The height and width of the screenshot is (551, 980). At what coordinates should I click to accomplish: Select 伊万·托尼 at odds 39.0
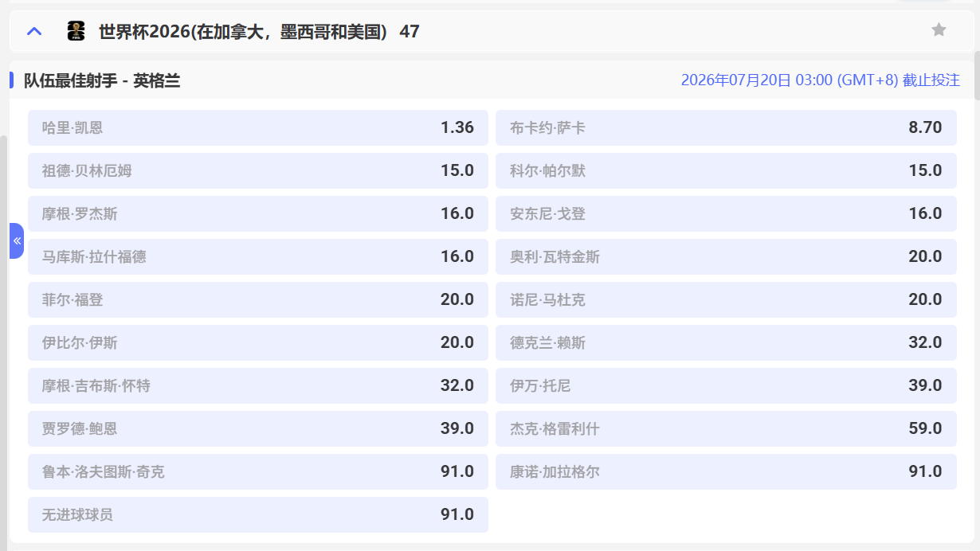[x=726, y=385]
